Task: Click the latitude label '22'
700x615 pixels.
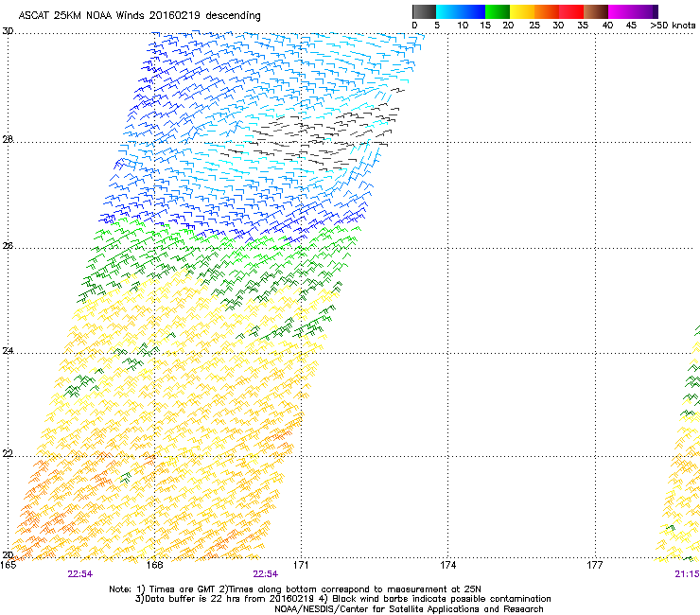Action: (x=8, y=454)
